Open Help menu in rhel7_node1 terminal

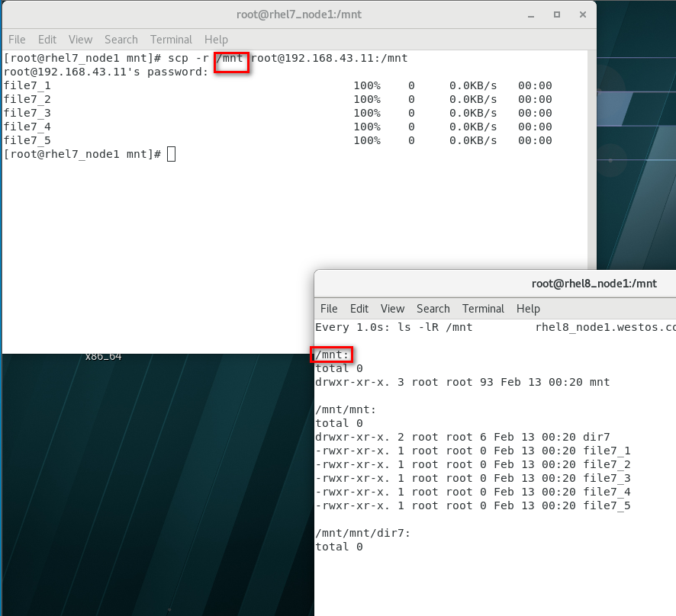tap(216, 40)
